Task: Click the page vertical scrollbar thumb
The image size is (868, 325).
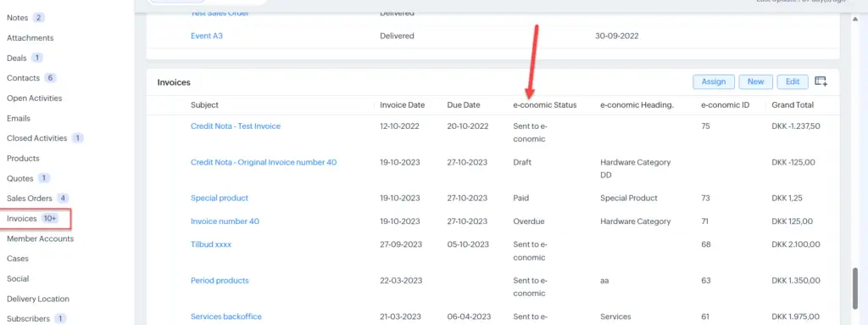Action: (x=856, y=288)
